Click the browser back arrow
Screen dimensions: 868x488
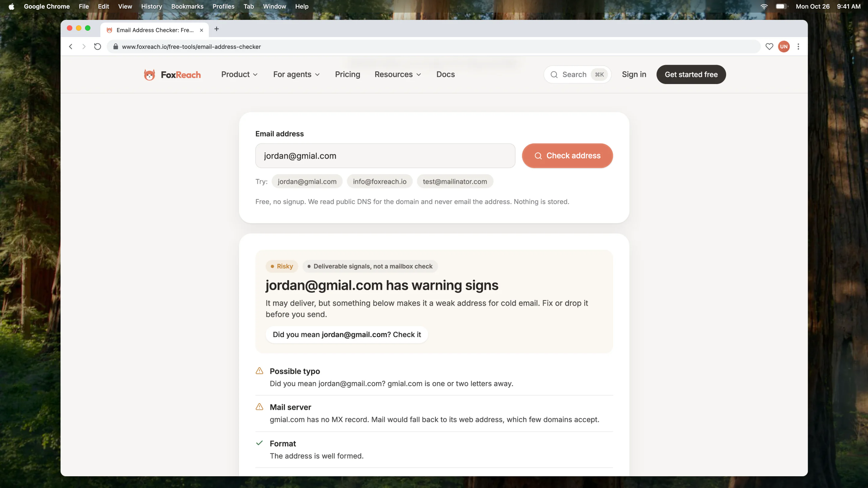[71, 46]
